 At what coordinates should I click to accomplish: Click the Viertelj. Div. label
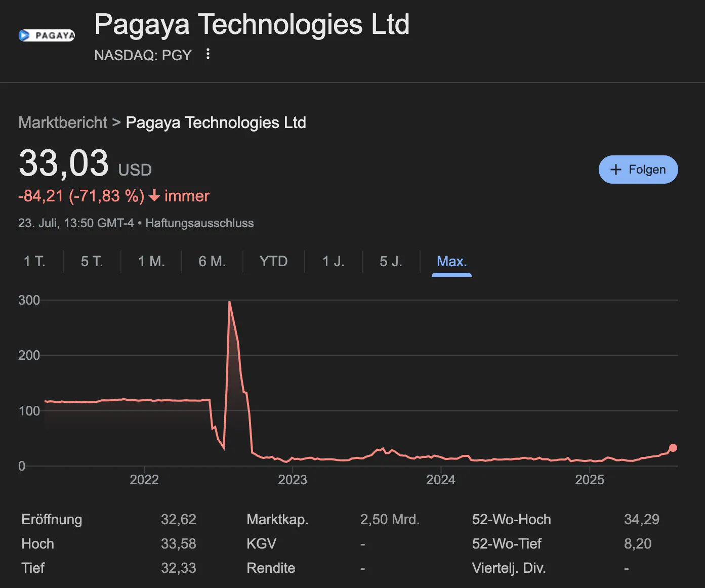click(x=509, y=568)
